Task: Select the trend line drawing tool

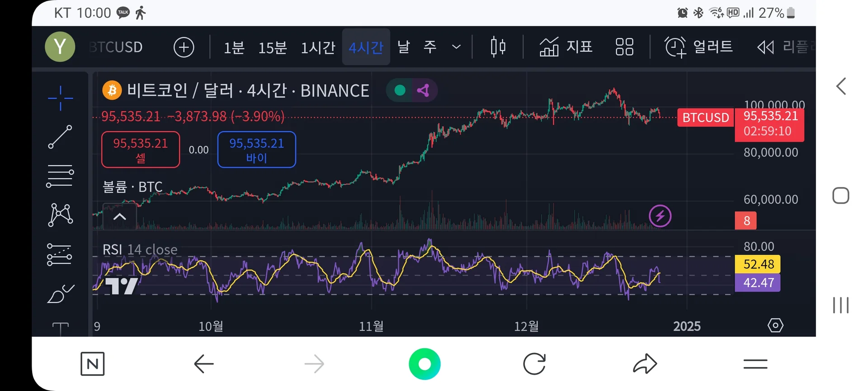Action: [x=60, y=137]
